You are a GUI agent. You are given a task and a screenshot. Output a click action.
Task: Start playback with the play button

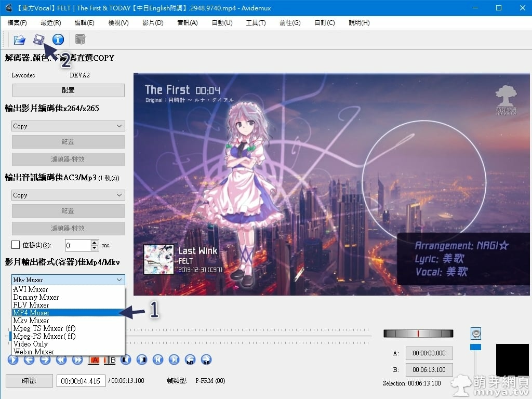(13, 360)
